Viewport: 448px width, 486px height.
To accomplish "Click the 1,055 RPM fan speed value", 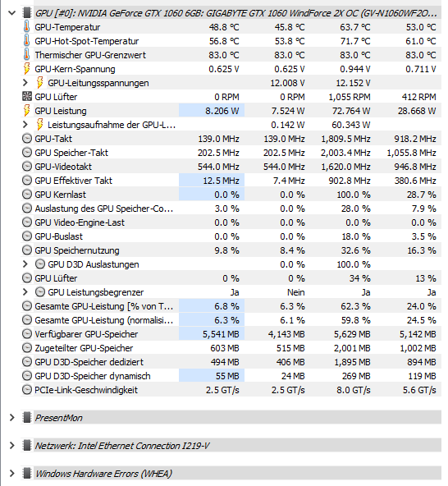I will [x=350, y=97].
